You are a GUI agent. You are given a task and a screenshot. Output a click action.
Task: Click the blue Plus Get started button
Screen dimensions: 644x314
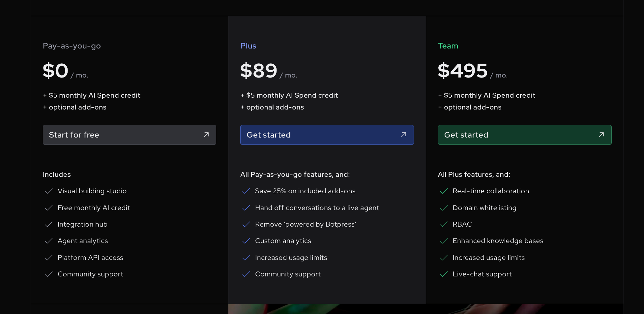[326, 135]
